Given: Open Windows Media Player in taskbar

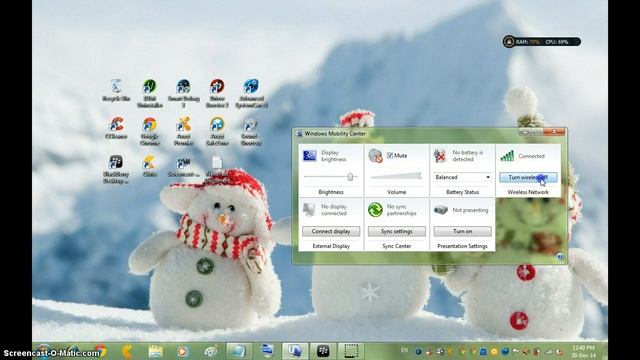Looking at the screenshot, I should coord(183,351).
